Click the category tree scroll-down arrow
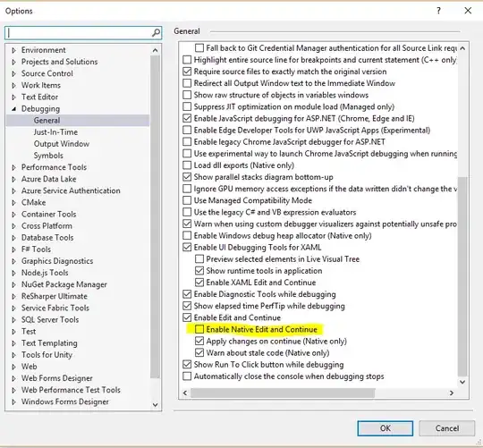 (156, 404)
